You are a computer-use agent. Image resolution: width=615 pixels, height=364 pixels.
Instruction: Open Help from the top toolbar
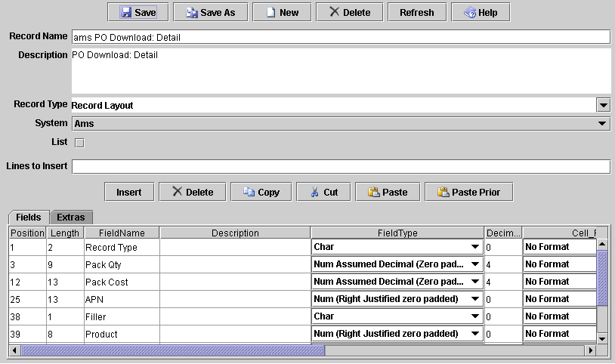point(481,12)
